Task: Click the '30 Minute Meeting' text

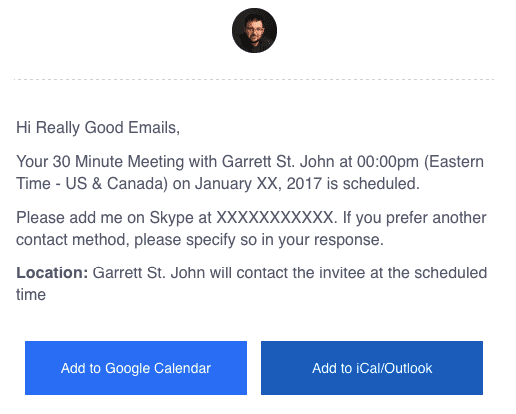Action: tap(118, 162)
